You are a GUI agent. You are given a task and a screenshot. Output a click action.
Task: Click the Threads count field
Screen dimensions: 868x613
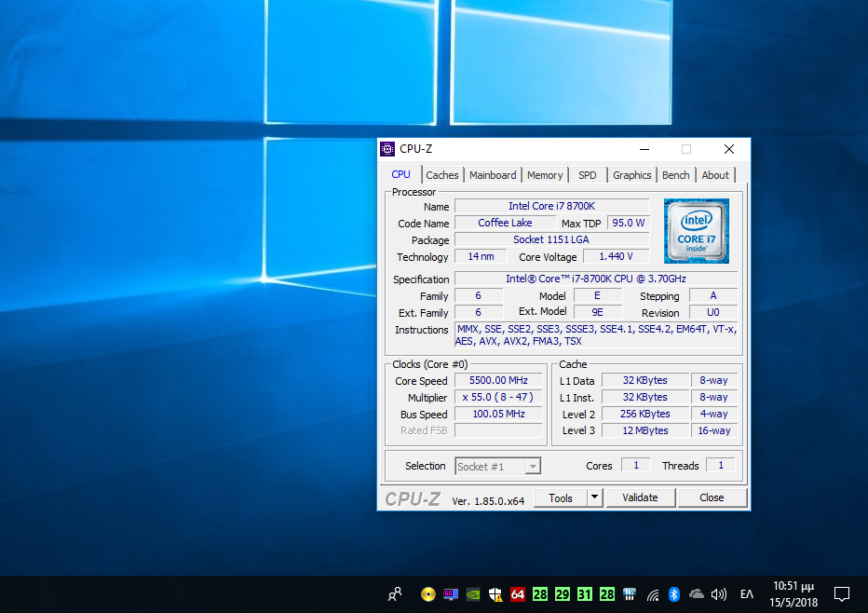[721, 465]
